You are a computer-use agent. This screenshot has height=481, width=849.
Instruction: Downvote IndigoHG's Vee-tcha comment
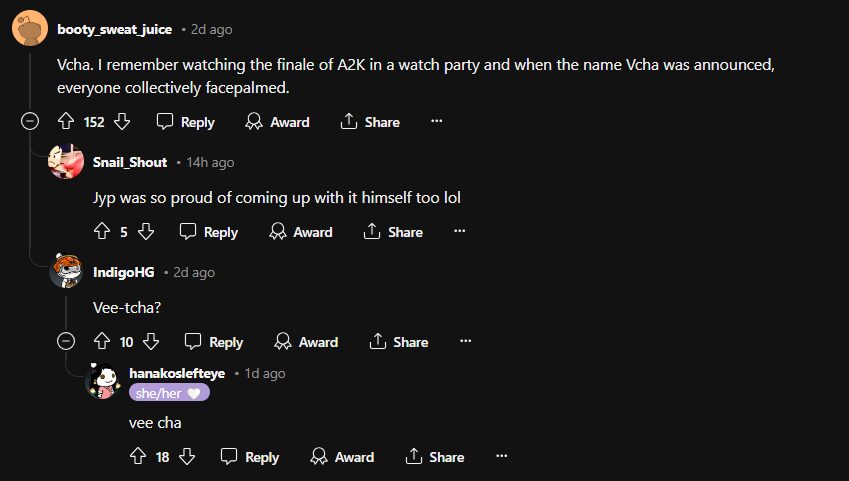(152, 342)
